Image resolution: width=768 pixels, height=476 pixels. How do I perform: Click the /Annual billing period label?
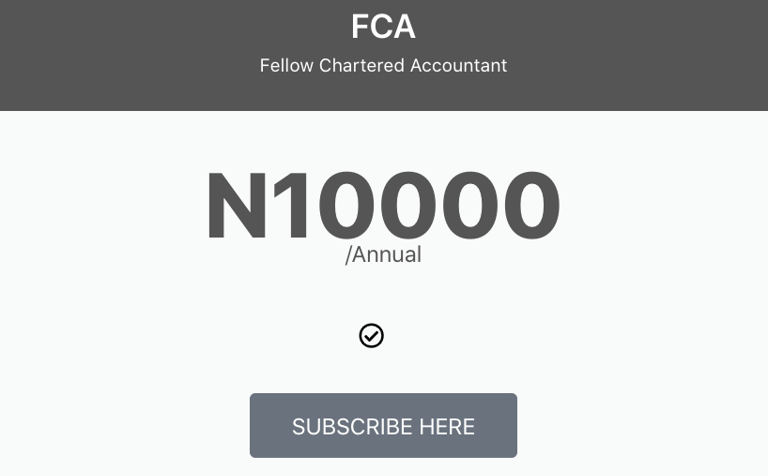pos(383,255)
